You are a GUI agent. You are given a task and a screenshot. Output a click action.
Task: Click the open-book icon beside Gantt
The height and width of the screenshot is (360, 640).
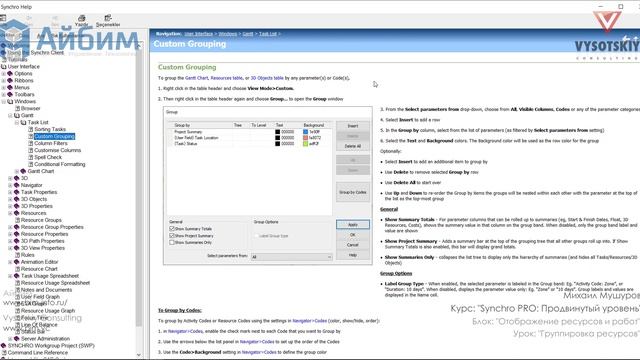tap(17, 116)
